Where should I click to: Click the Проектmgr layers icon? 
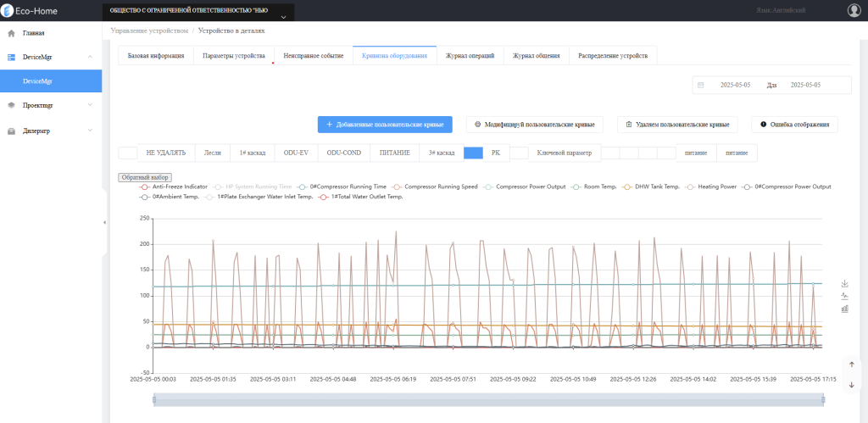(11, 105)
